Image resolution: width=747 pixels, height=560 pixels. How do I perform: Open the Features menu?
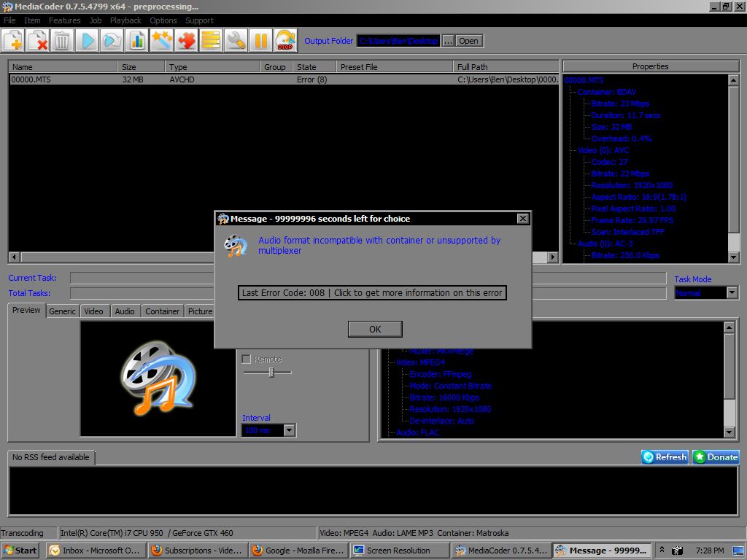[x=64, y=20]
